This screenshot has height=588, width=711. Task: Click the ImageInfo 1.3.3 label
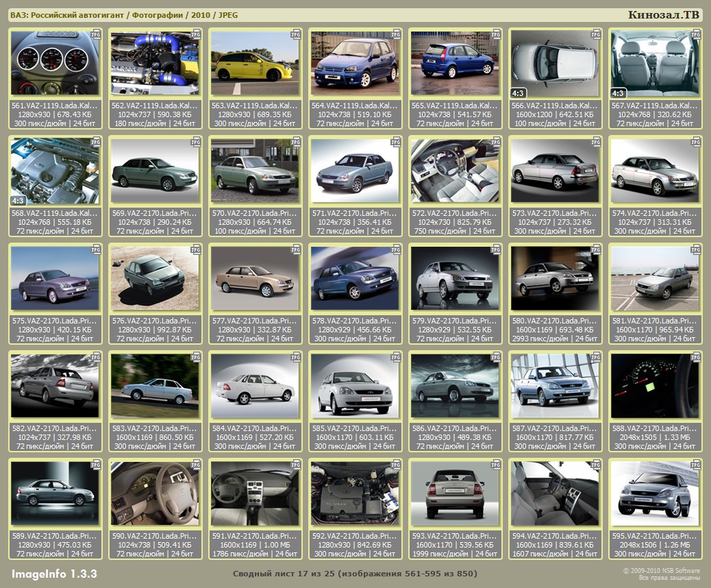click(54, 573)
